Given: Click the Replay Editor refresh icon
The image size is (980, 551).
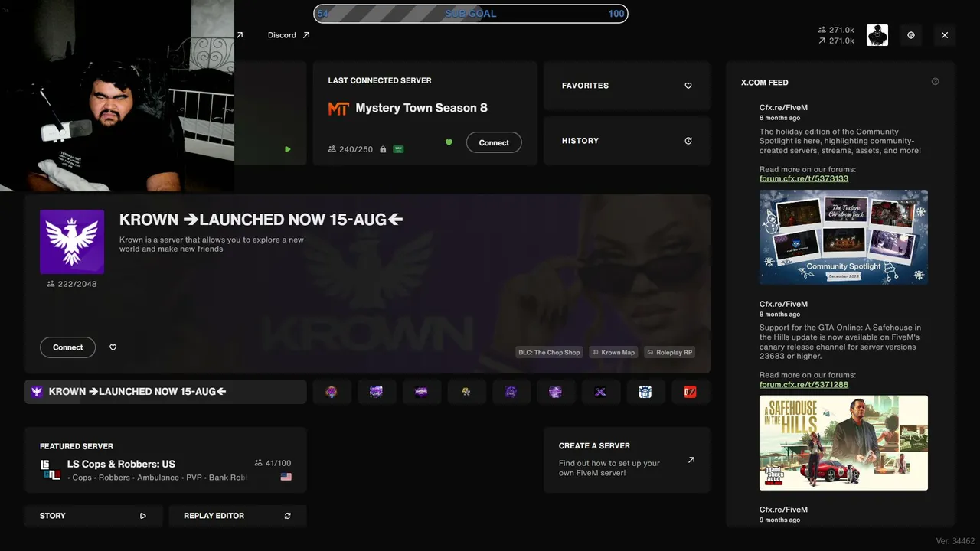Looking at the screenshot, I should click(x=288, y=516).
